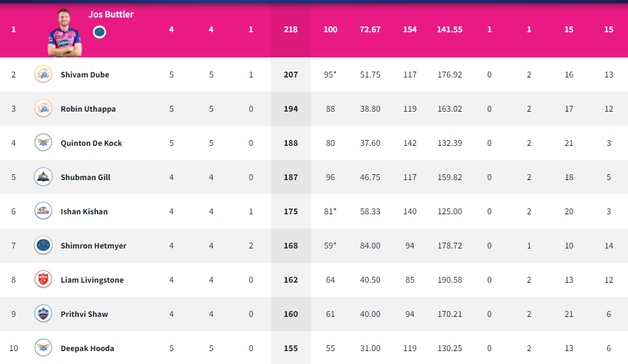Viewport: 628px width, 364px height.
Task: Select the Deepak Hooda name
Action: click(87, 349)
